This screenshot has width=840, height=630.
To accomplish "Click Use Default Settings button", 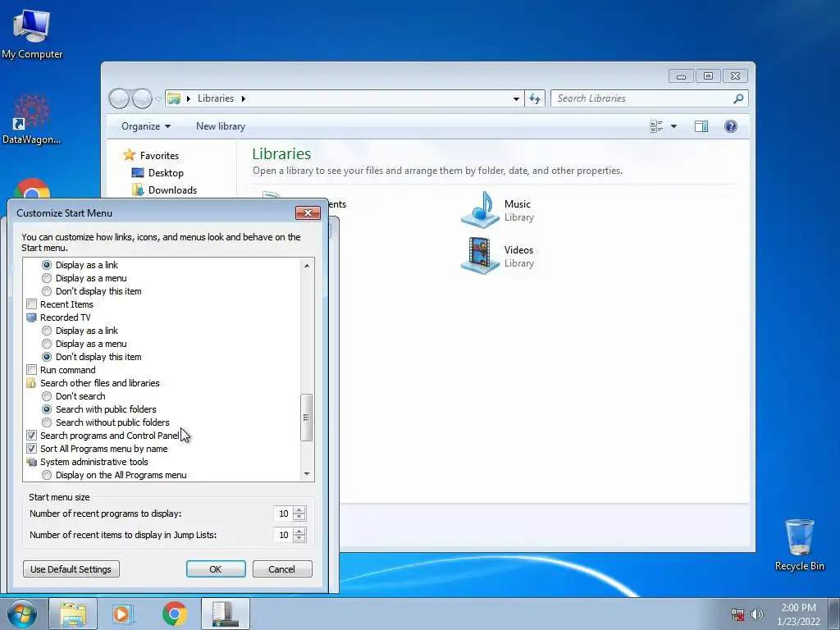I will [71, 569].
